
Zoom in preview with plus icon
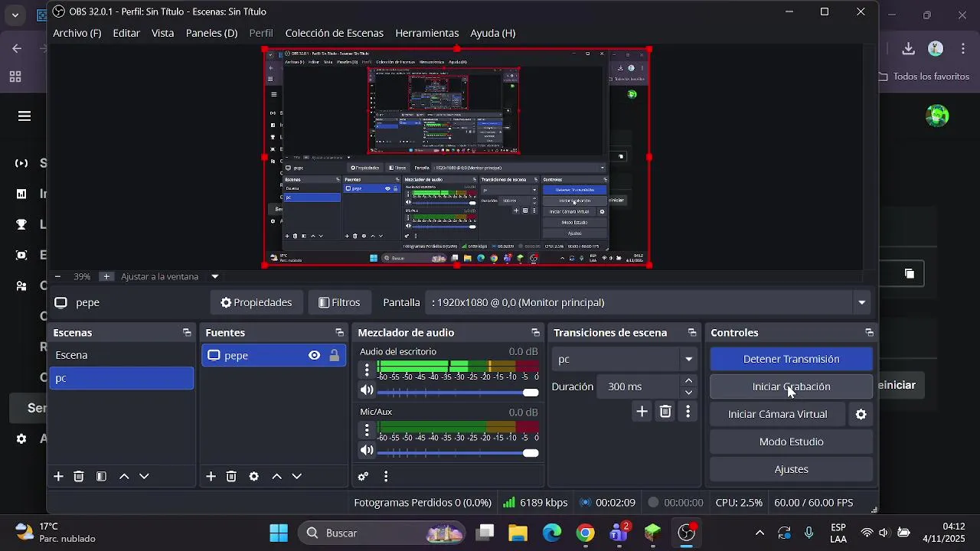[x=106, y=276]
